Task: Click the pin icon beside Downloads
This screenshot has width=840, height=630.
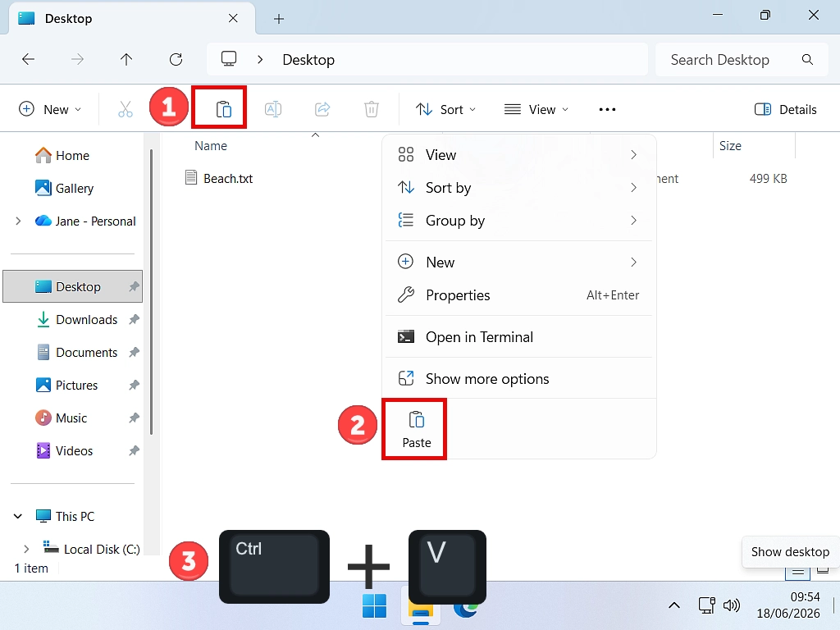Action: [x=134, y=319]
